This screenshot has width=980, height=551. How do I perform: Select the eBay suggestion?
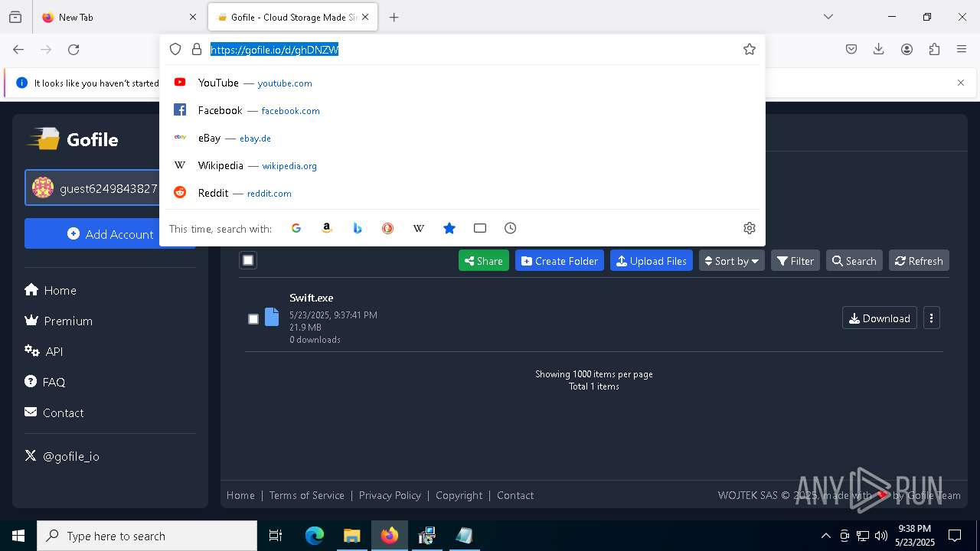pos(462,138)
